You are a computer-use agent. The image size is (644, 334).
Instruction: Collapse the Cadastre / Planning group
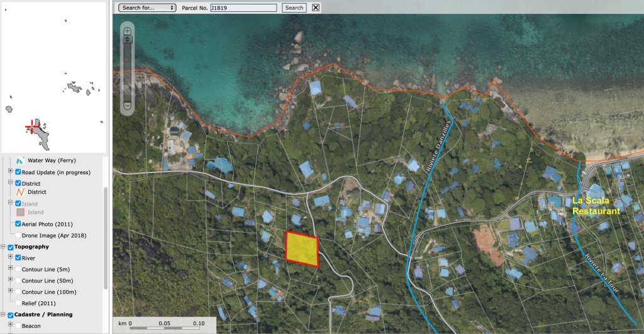pyautogui.click(x=3, y=315)
